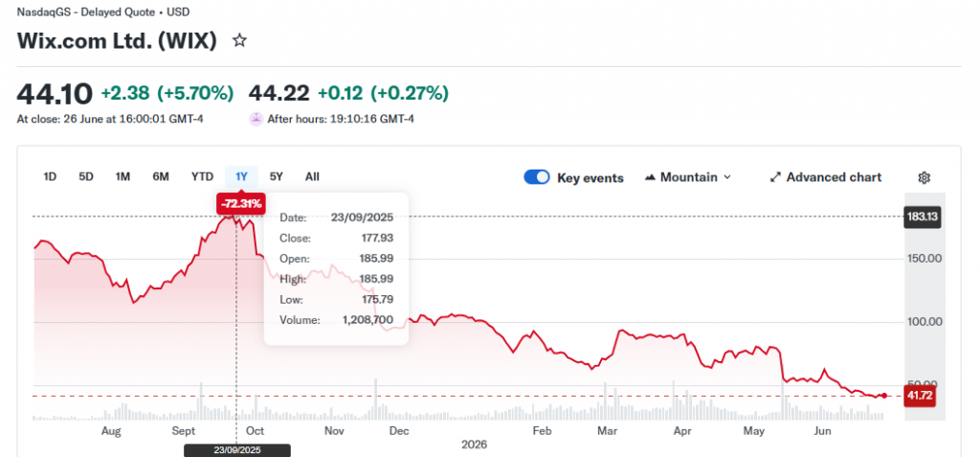Click the Wix.com Ltd. (WIX) heading
This screenshot has height=457, width=980.
(x=117, y=40)
